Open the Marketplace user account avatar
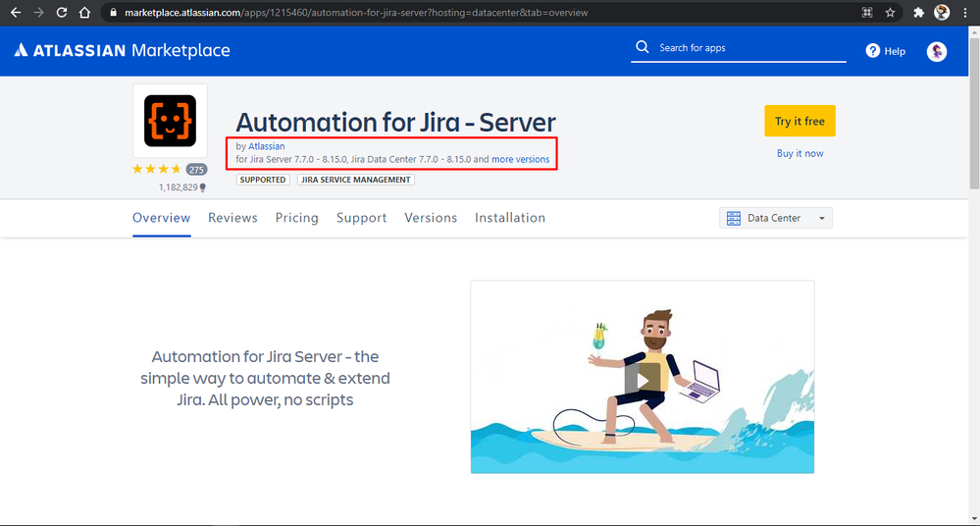Screen dimensions: 980x526 (x=936, y=51)
